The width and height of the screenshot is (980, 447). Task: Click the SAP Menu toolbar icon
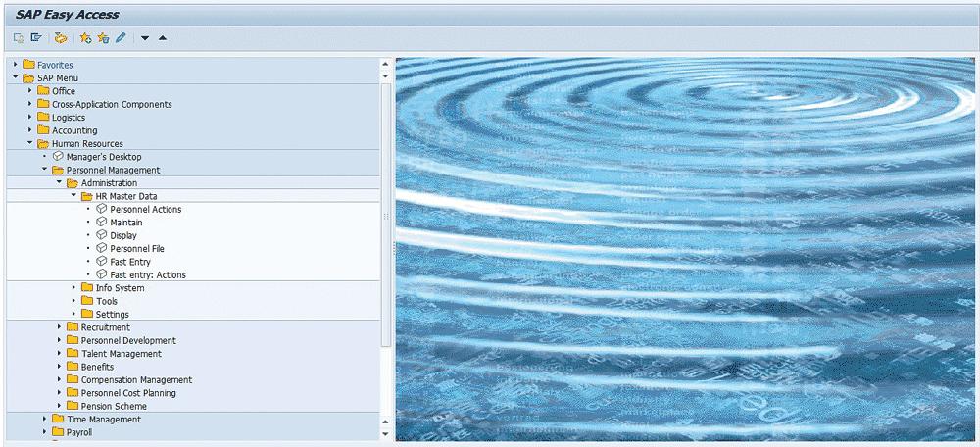pos(37,38)
